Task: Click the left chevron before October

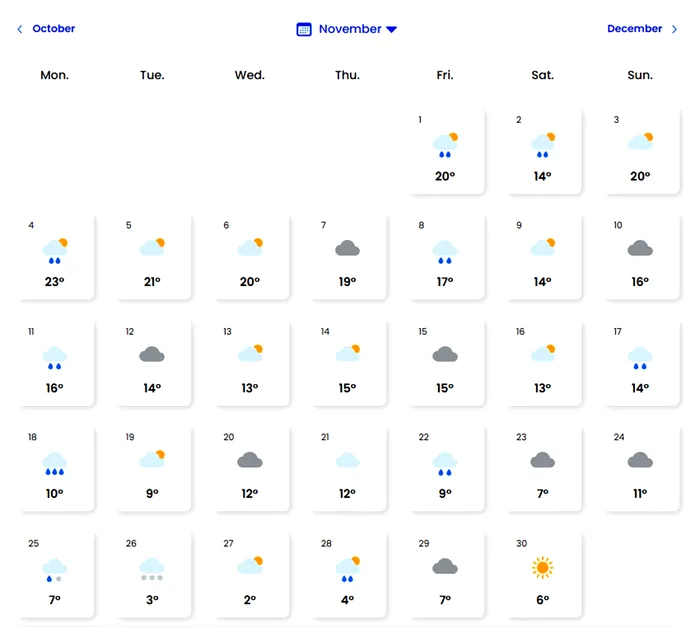Action: click(x=20, y=29)
